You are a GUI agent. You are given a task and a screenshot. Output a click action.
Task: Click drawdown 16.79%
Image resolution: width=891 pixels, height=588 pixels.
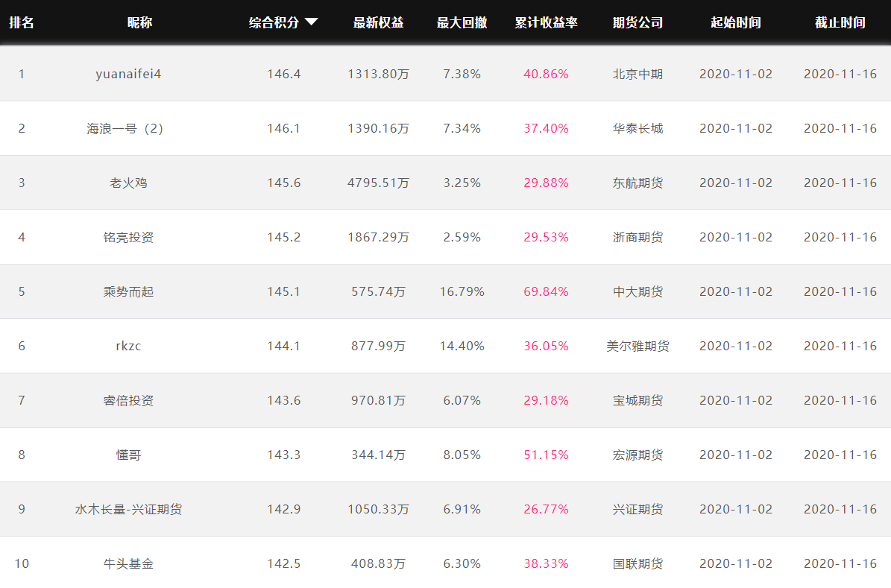[x=462, y=292]
